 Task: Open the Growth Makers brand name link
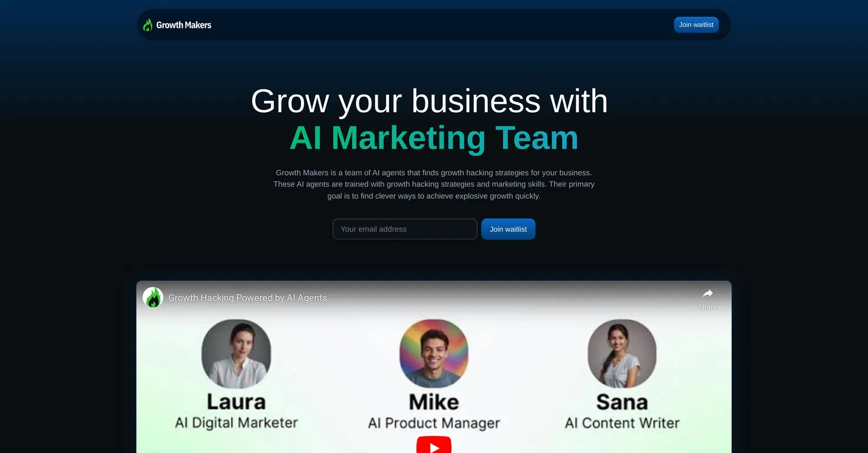(183, 25)
